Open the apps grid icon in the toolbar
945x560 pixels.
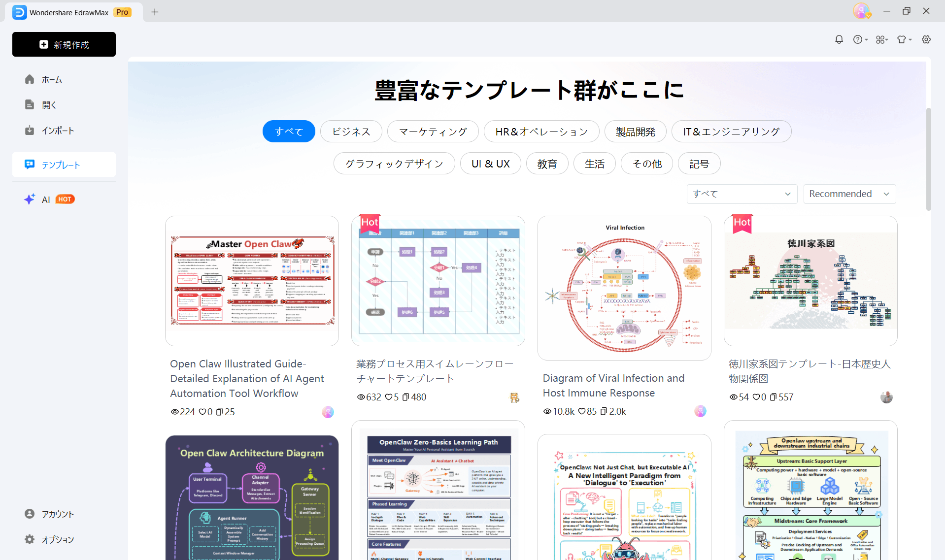tap(880, 39)
